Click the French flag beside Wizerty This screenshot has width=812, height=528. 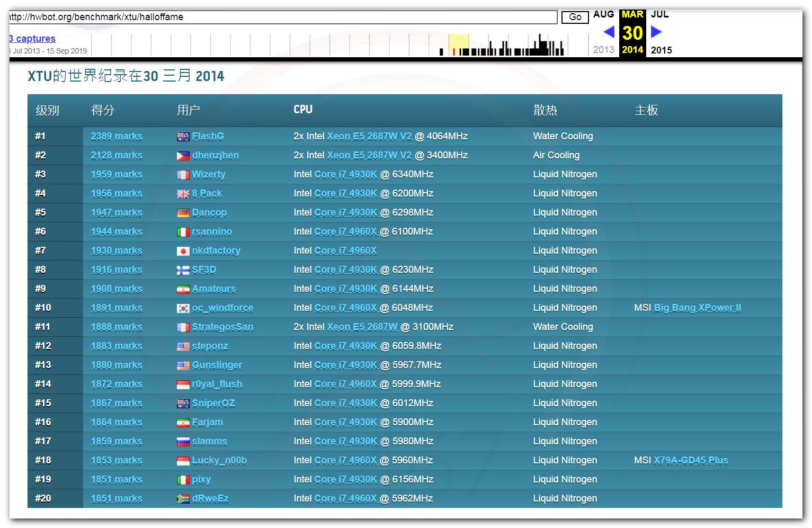pos(183,175)
